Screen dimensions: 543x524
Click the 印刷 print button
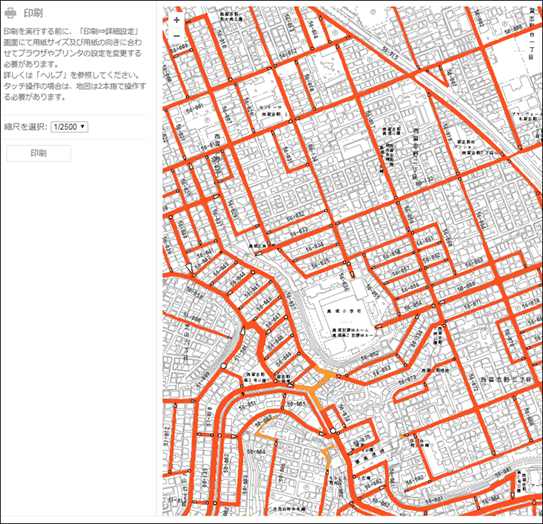pyautogui.click(x=38, y=153)
